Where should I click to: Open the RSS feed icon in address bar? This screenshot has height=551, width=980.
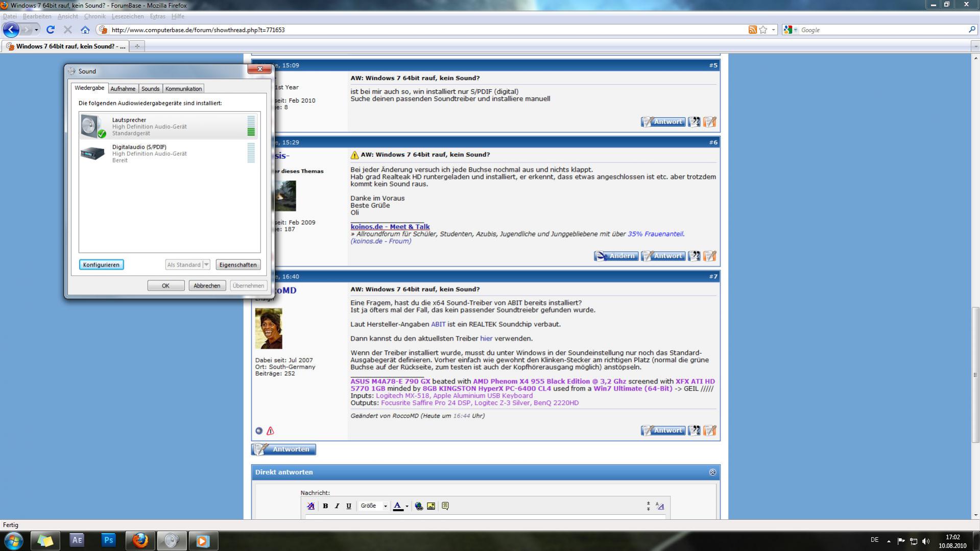[x=752, y=30]
